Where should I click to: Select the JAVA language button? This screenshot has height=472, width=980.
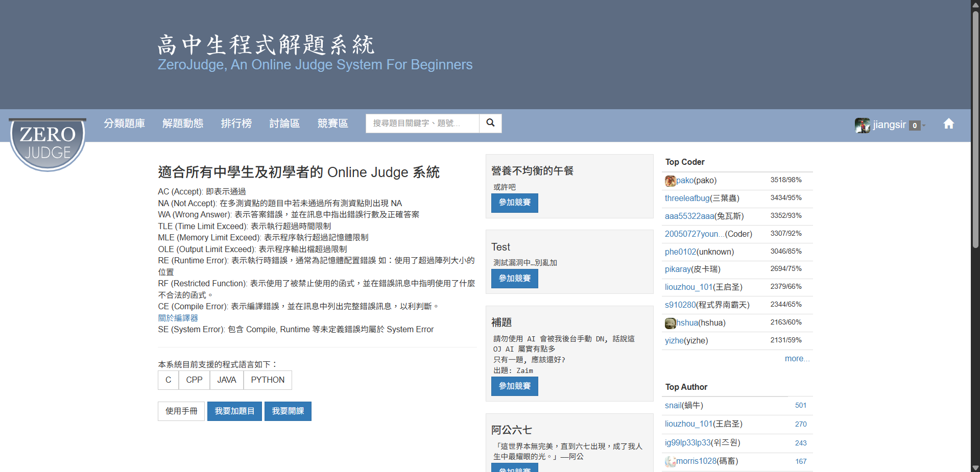click(x=227, y=380)
